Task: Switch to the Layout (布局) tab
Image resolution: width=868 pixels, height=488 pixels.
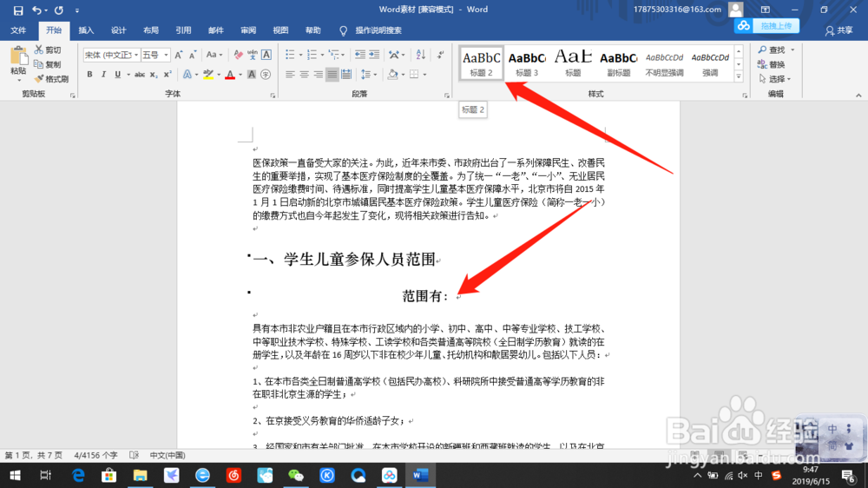Action: [x=150, y=30]
